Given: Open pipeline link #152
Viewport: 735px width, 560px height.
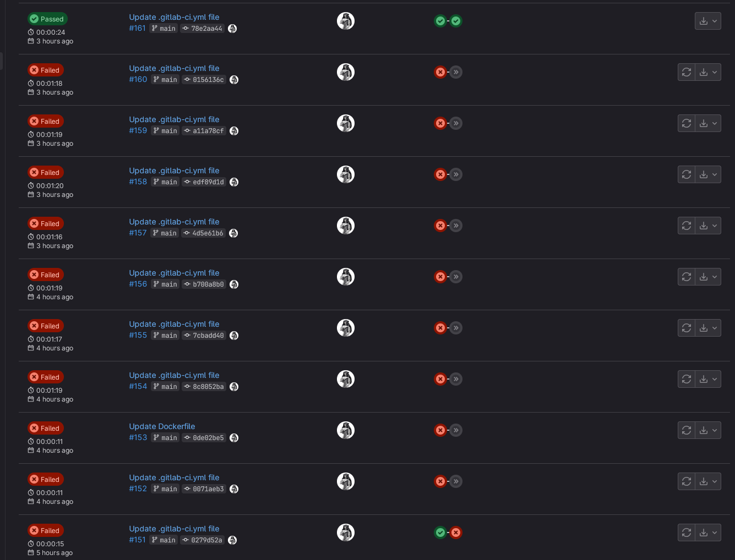Looking at the screenshot, I should (x=138, y=488).
